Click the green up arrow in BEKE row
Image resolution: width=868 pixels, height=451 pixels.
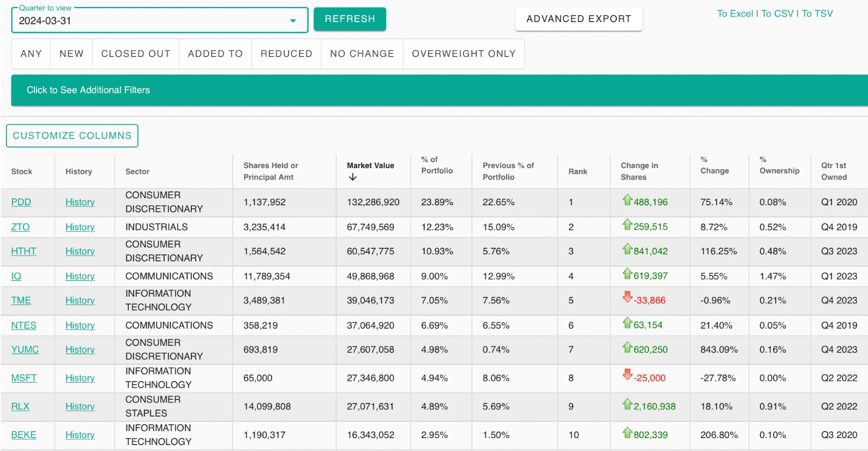pos(627,433)
